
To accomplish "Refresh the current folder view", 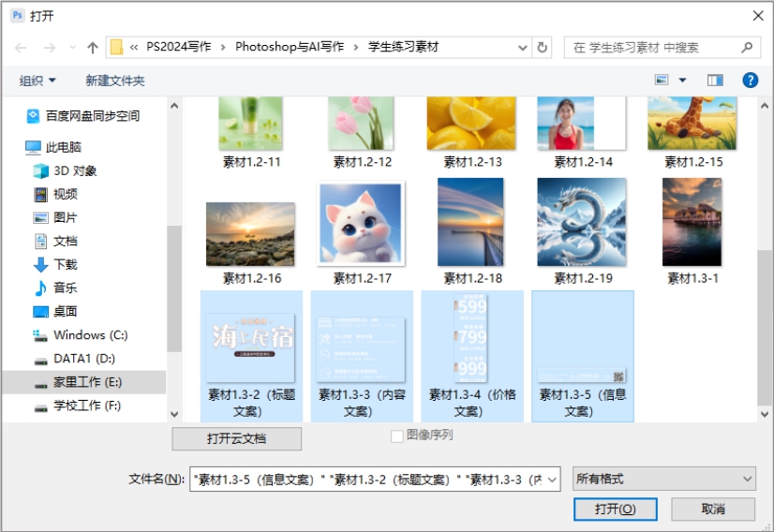I will (542, 48).
